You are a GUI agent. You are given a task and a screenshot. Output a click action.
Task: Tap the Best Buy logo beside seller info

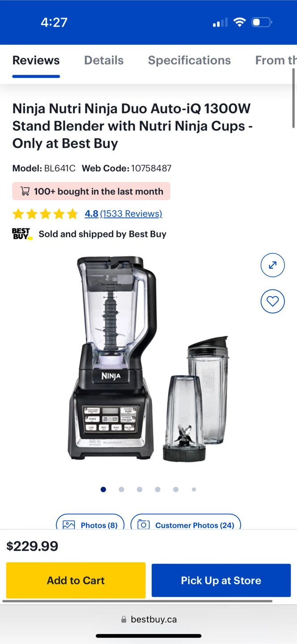point(22,234)
